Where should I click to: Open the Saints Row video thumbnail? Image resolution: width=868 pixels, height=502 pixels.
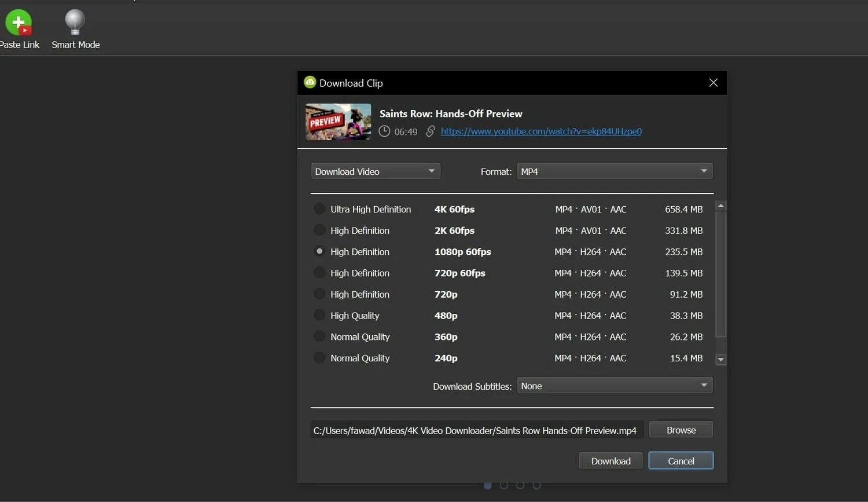pos(339,122)
